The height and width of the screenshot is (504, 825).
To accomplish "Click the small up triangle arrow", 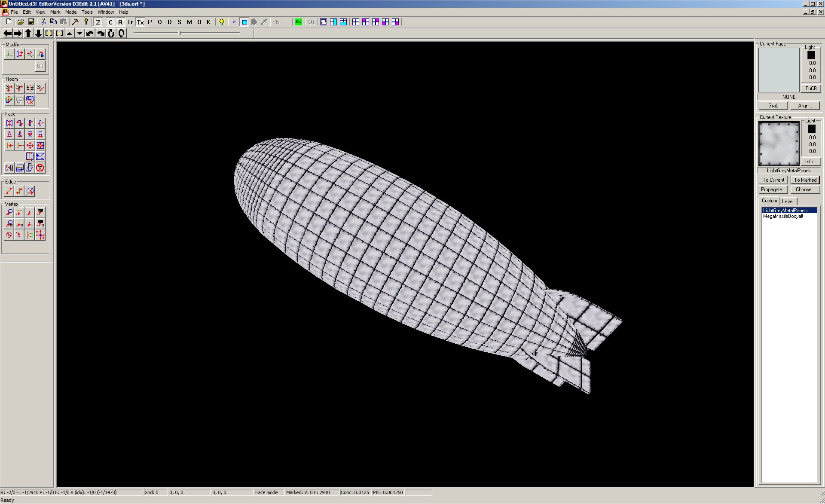I will coord(69,33).
